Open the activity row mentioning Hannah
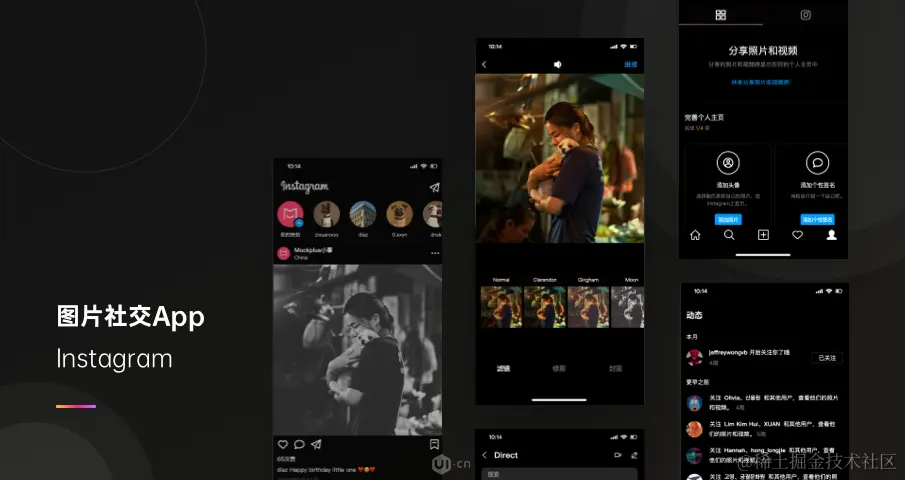The image size is (905, 480). click(x=764, y=455)
